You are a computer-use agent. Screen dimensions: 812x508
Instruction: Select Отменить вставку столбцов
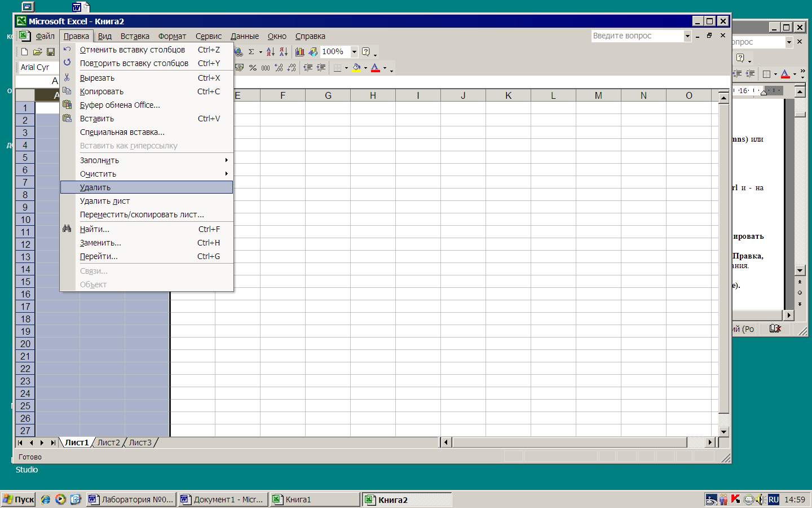[147, 50]
